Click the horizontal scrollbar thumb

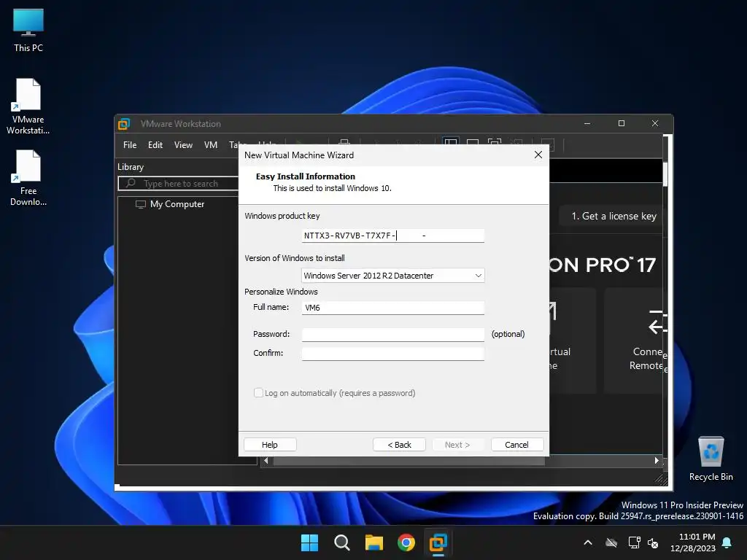point(409,461)
